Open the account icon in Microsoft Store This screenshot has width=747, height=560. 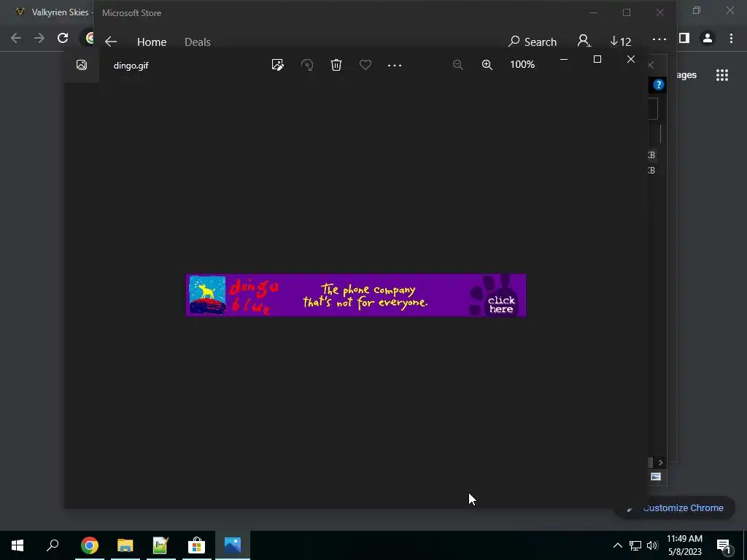tap(584, 41)
